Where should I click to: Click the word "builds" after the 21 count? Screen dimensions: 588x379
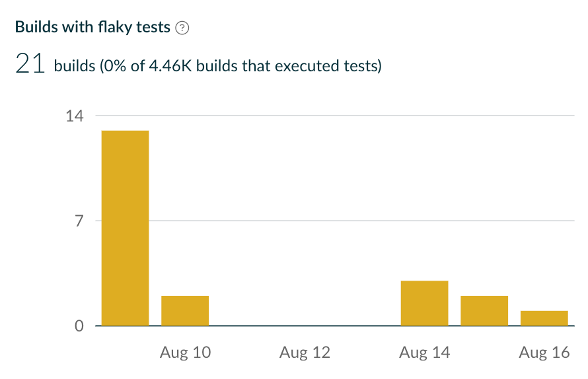coord(75,66)
